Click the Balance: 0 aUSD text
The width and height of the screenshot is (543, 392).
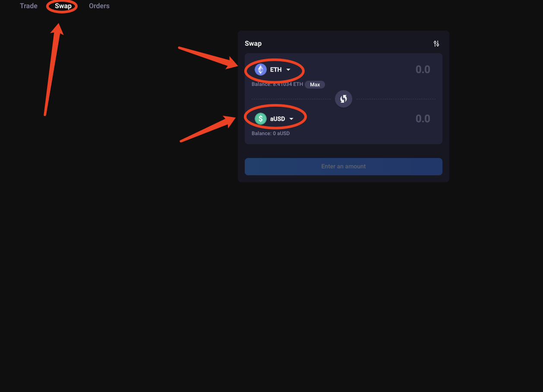click(x=271, y=133)
